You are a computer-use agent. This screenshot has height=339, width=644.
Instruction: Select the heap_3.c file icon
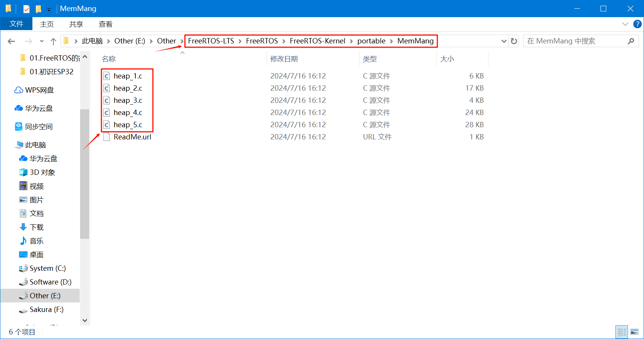107,101
